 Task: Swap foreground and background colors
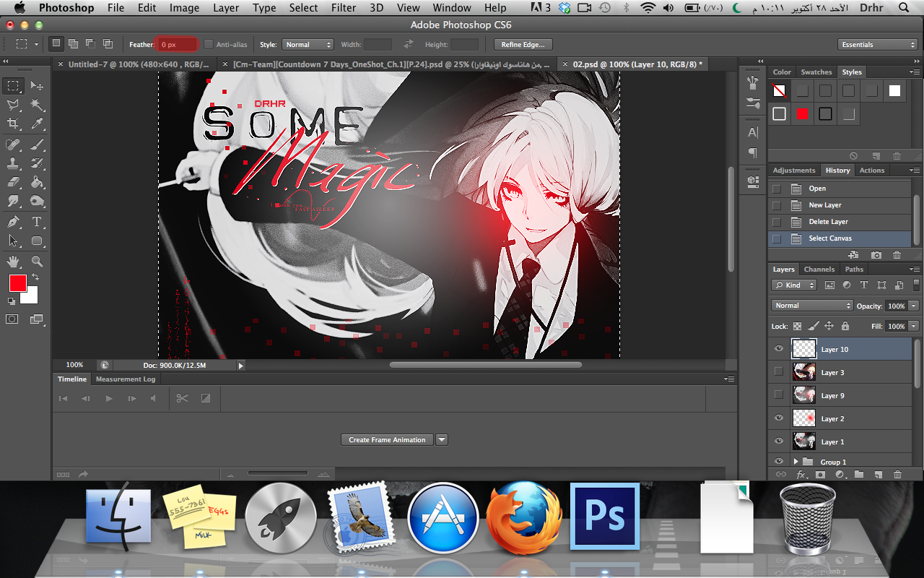point(35,277)
